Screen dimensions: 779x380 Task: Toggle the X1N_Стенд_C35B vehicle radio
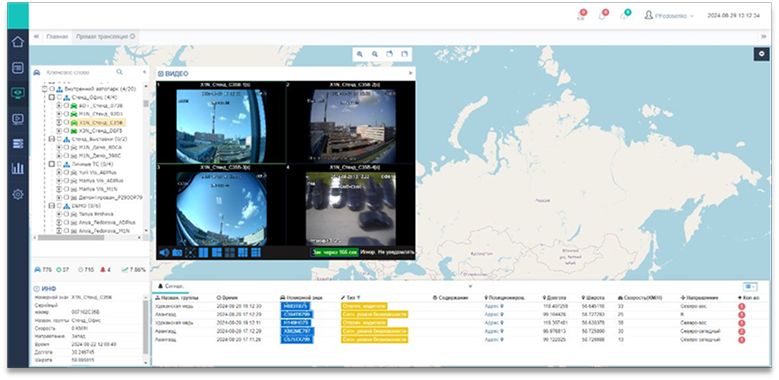66,122
